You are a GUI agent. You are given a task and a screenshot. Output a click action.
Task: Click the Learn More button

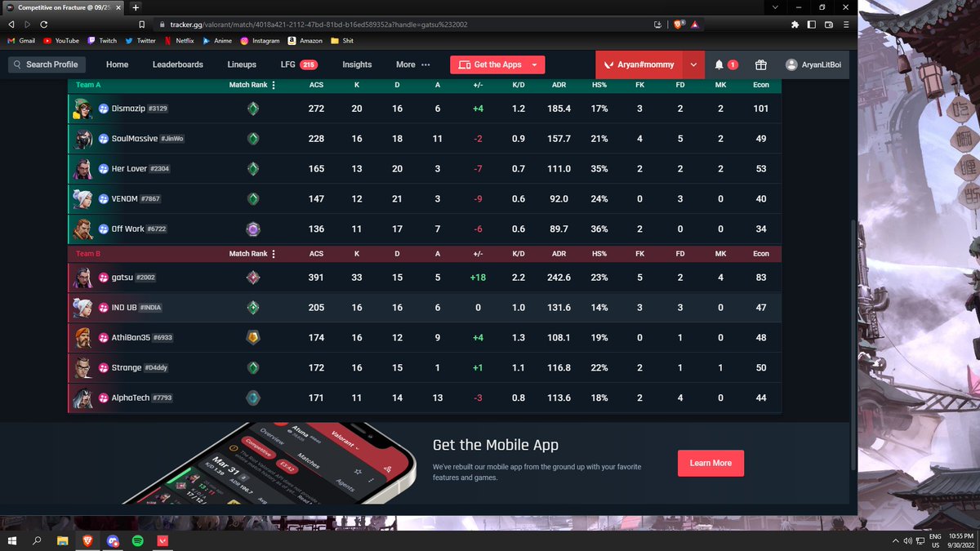710,463
